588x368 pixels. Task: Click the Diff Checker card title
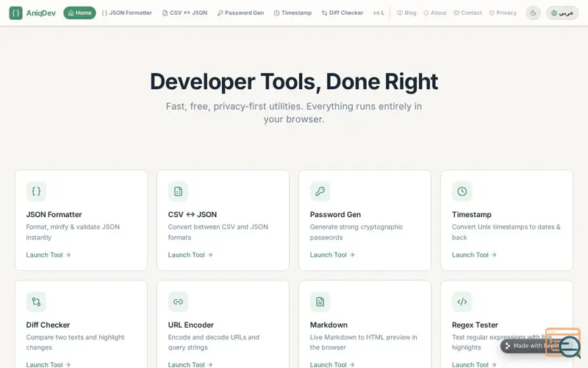48,325
